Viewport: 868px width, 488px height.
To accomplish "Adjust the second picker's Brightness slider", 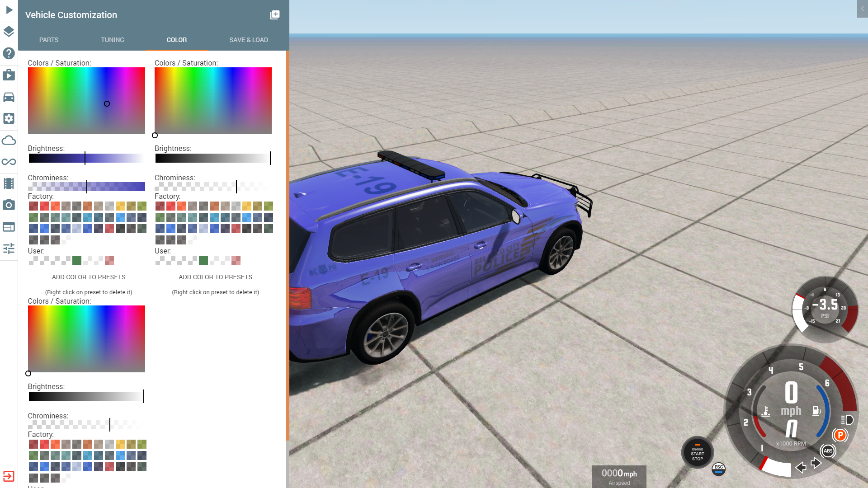I will coord(213,158).
